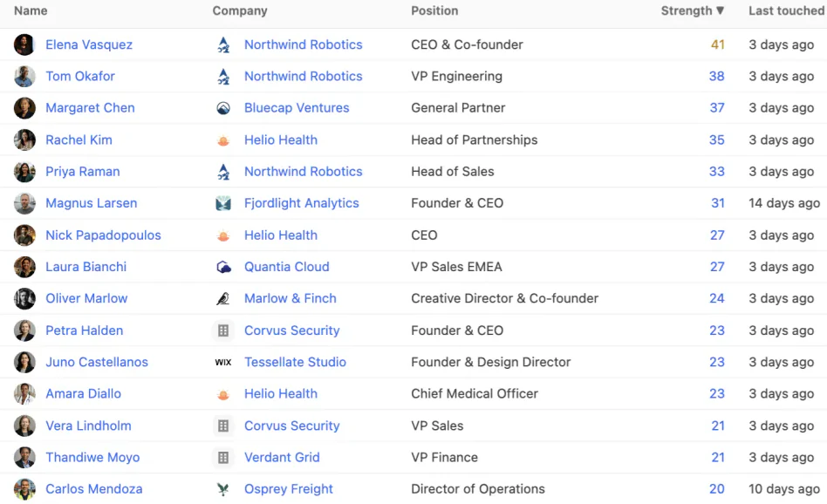This screenshot has width=827, height=504.
Task: Click the Company column header
Action: pos(240,10)
